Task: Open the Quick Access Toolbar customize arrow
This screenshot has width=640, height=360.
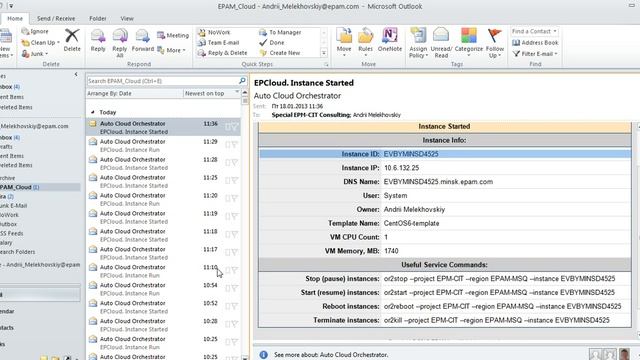Action: click(x=11, y=6)
